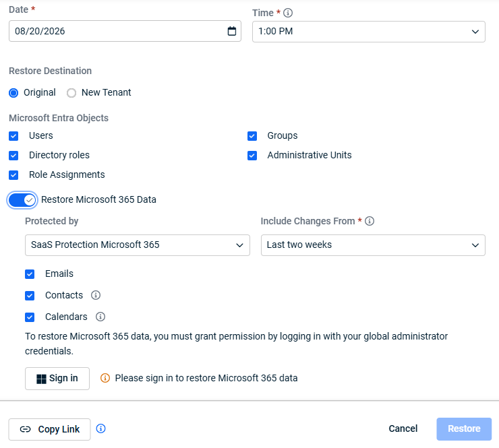Click the Date input field 08/20/2026
This screenshot has height=448, width=499.
click(x=125, y=31)
